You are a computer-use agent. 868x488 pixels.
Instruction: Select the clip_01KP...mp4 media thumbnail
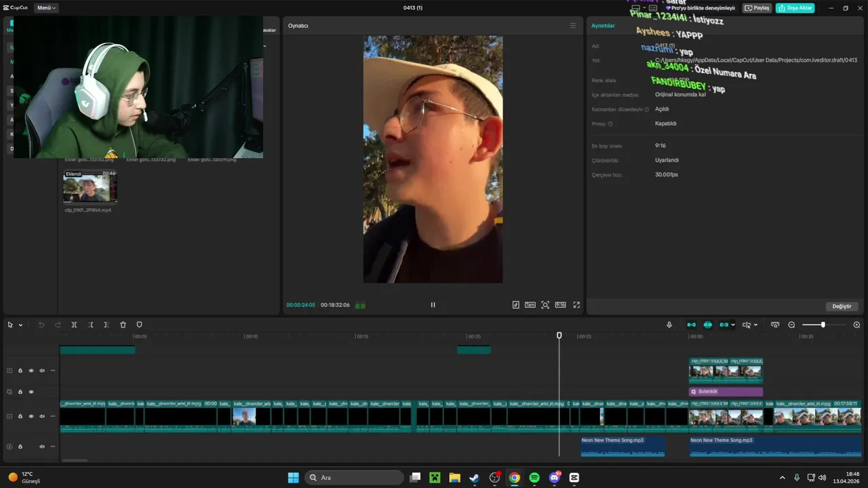[x=90, y=186]
